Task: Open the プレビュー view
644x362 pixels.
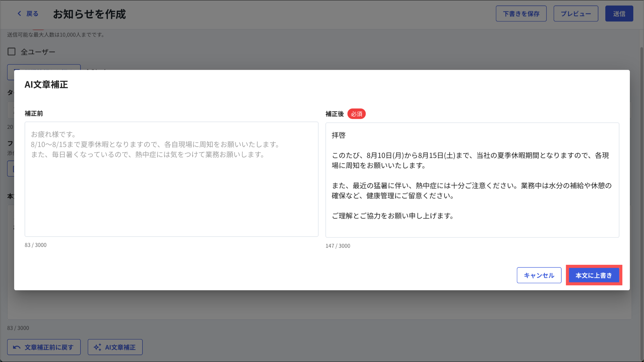Action: (576, 14)
